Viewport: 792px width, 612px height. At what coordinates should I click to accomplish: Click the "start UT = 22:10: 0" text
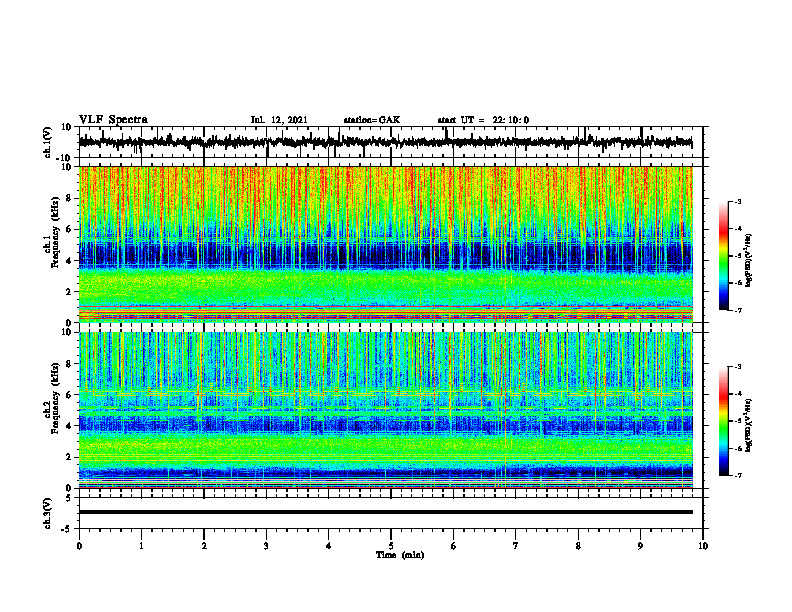tap(483, 120)
